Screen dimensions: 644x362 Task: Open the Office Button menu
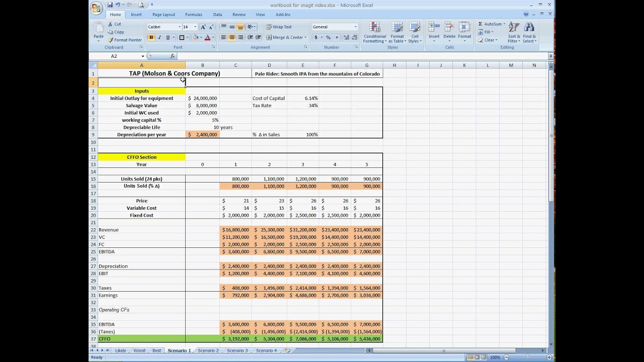(96, 9)
